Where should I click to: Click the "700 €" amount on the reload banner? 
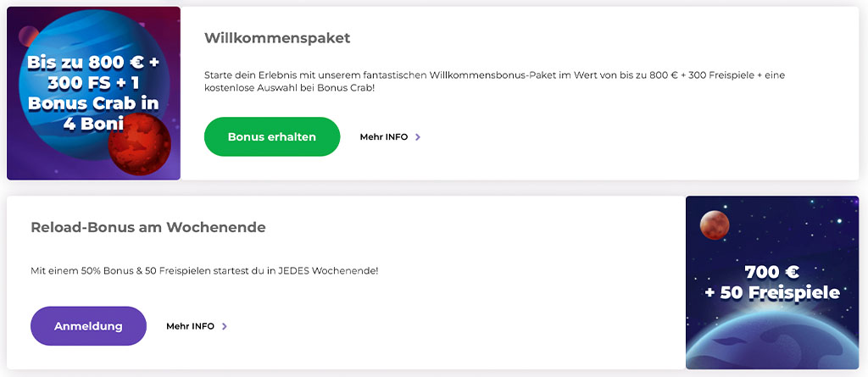pos(771,273)
